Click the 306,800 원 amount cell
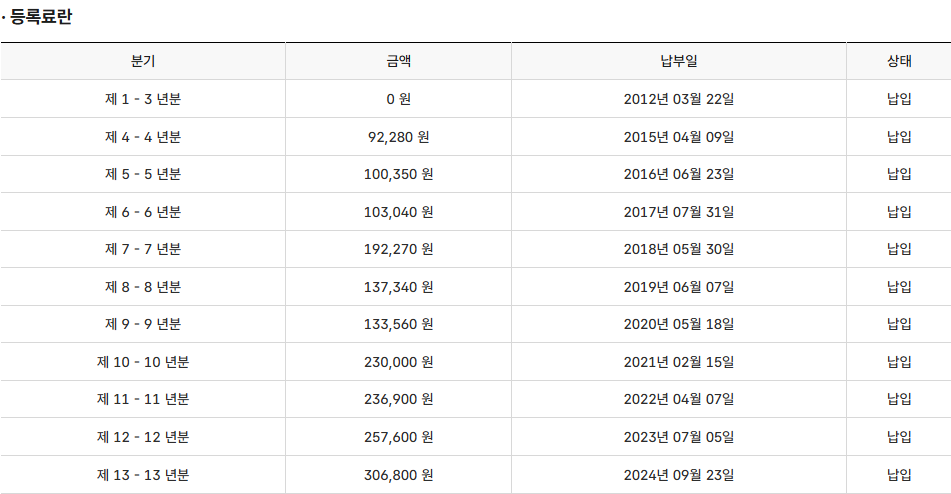The width and height of the screenshot is (951, 494). (x=398, y=475)
